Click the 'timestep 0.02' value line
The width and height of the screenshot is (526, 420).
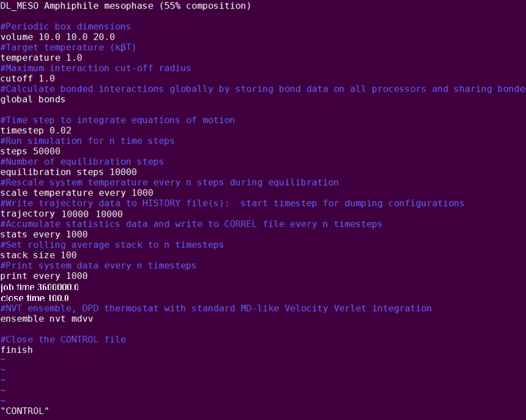point(35,131)
